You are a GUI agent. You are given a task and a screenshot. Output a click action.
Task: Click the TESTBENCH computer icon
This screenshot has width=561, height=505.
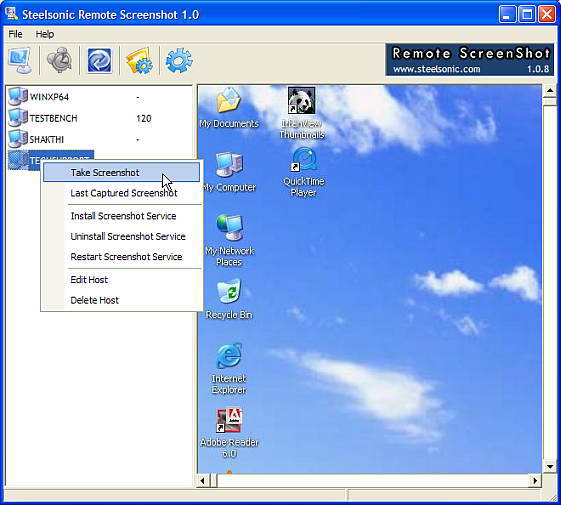[18, 118]
